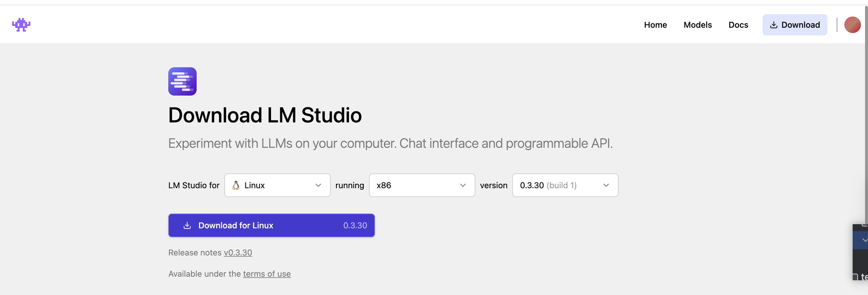Open release notes v0.3.30 link
Viewport: 868px width, 295px height.
(x=238, y=253)
